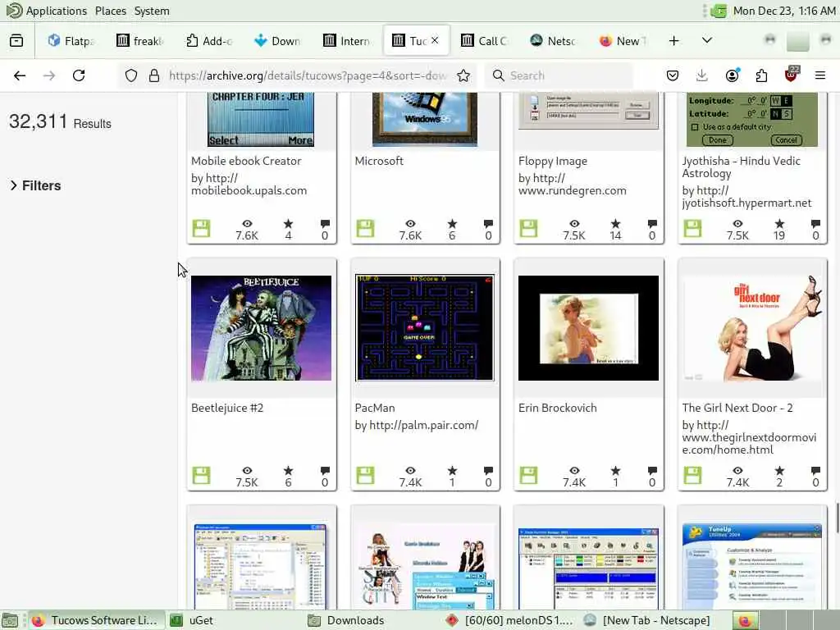The width and height of the screenshot is (840, 630).
Task: Open the Microsoft item title link
Action: click(x=379, y=161)
